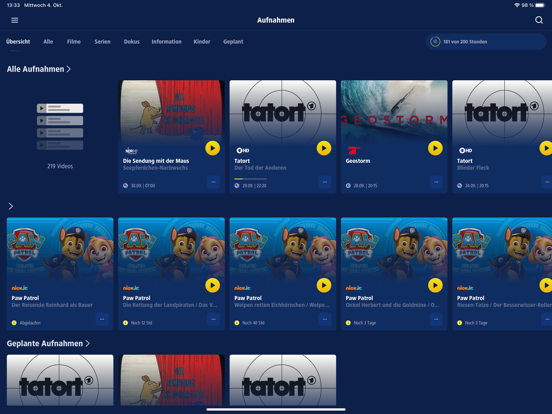The height and width of the screenshot is (414, 552).
Task: Open options for Paw Patrol Der Reisende Reinhard
Action: [x=102, y=319]
